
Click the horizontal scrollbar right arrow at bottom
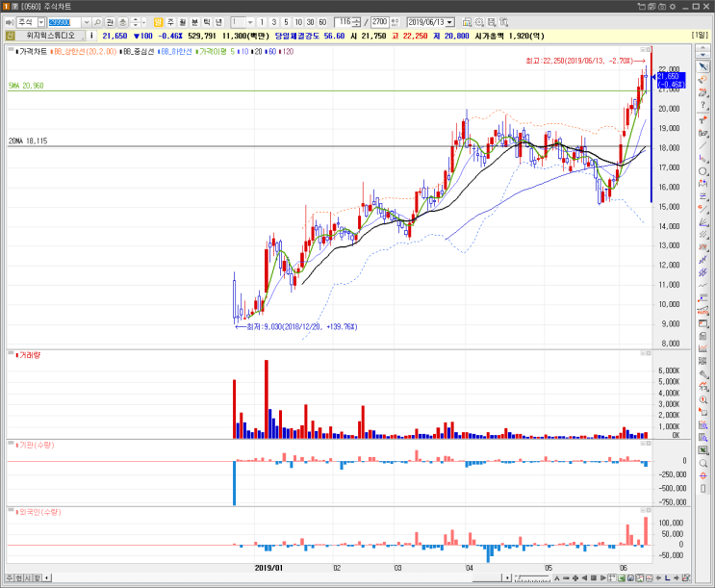tap(507, 578)
